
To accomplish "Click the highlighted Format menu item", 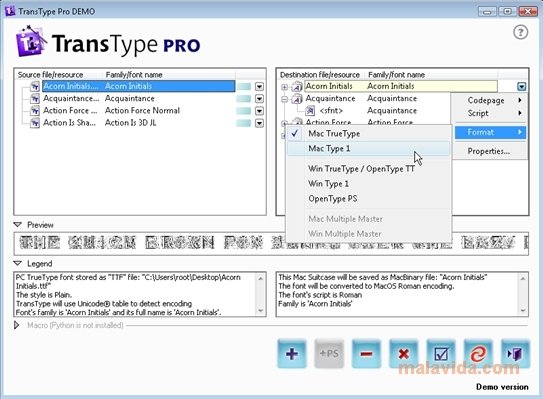I will click(491, 132).
